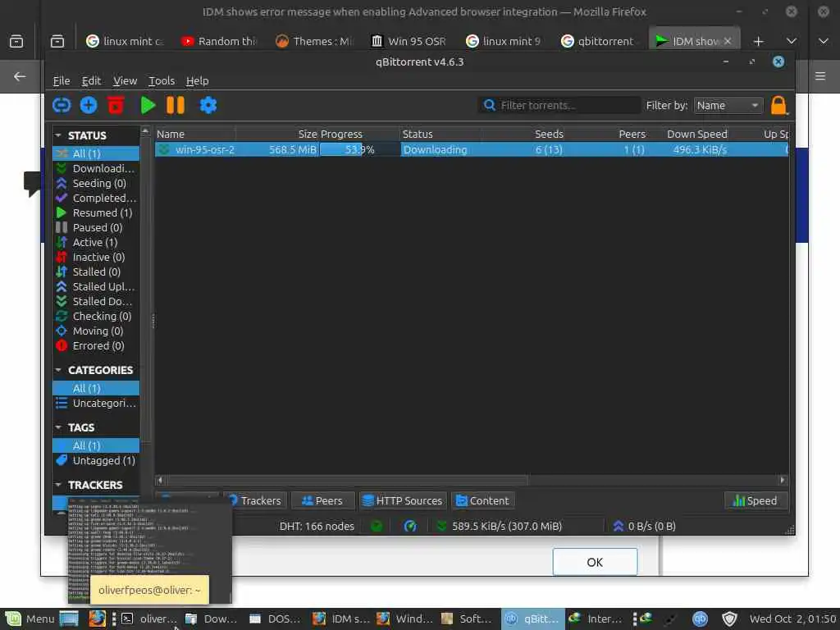Viewport: 840px width, 630px height.
Task: Open the File menu
Action: coord(62,80)
